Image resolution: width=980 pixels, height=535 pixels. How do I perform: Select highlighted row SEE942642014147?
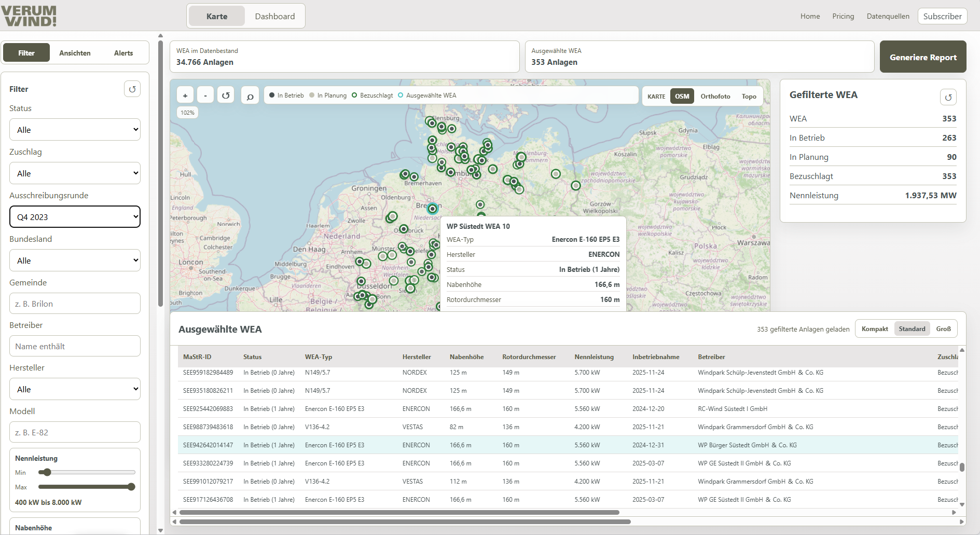click(x=568, y=445)
